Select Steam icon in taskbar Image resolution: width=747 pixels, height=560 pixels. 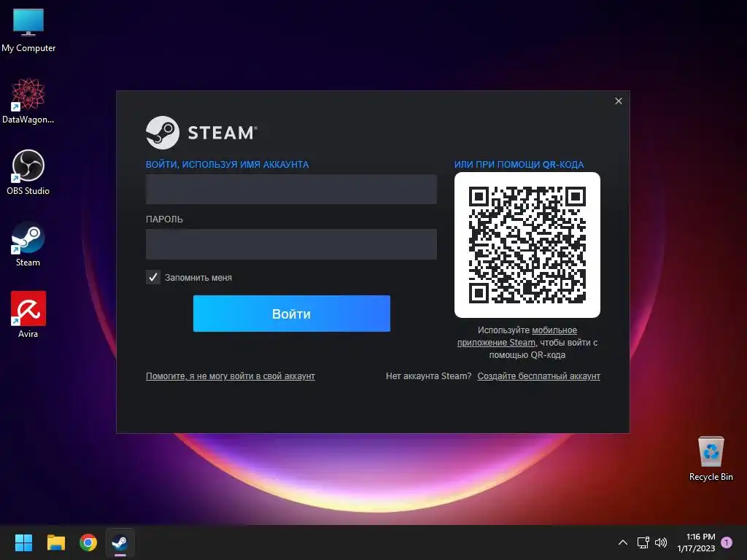(x=120, y=542)
